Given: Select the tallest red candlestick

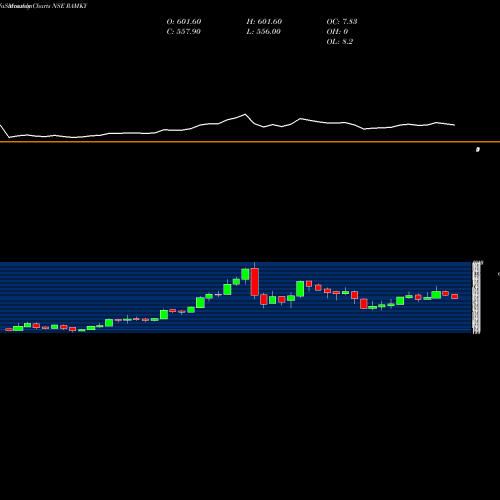Looking at the screenshot, I should (x=255, y=282).
